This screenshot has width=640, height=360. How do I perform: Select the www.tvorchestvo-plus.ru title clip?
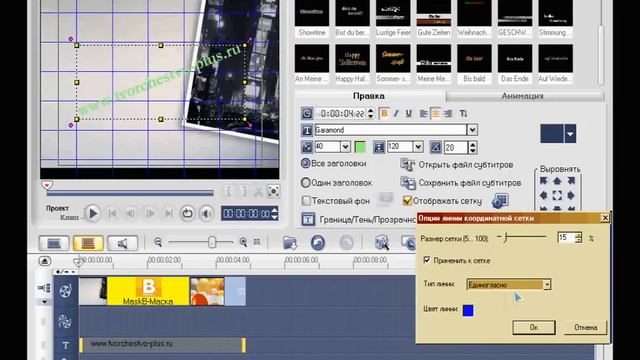162,344
